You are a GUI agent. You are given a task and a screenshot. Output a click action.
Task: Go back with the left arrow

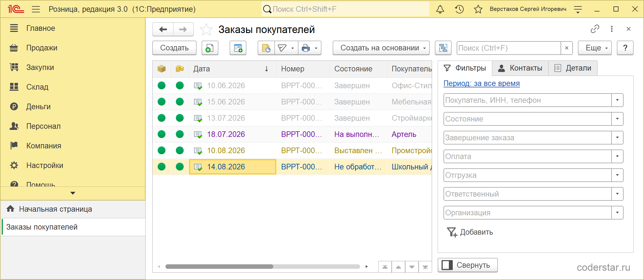(163, 29)
